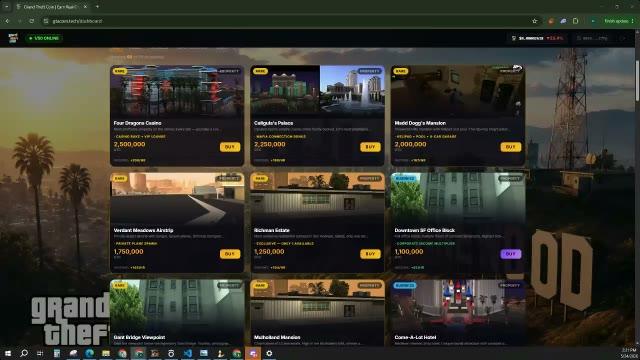The image size is (640, 360).
Task: Click the PROPERTY tag on Caligula's Palace card
Action: 369,71
